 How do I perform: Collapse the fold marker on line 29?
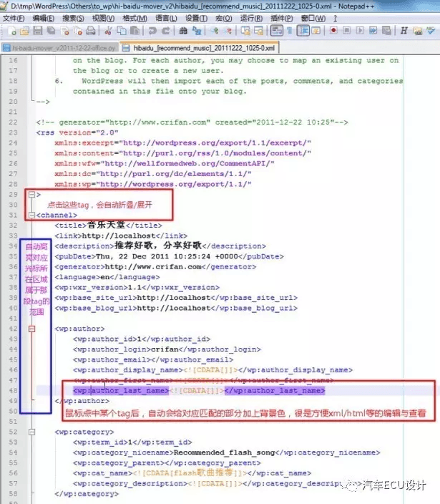click(x=31, y=194)
